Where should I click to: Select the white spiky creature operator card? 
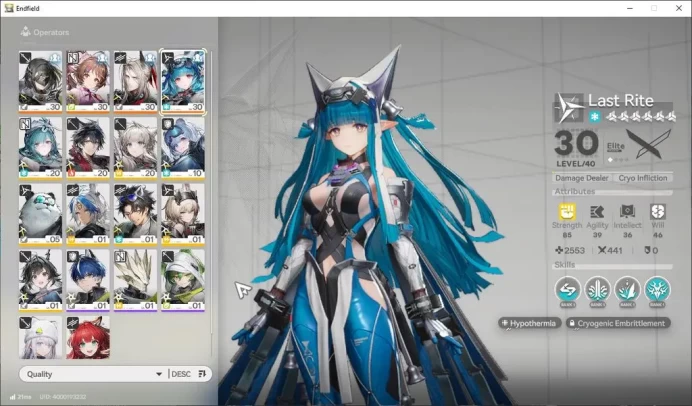[135, 281]
